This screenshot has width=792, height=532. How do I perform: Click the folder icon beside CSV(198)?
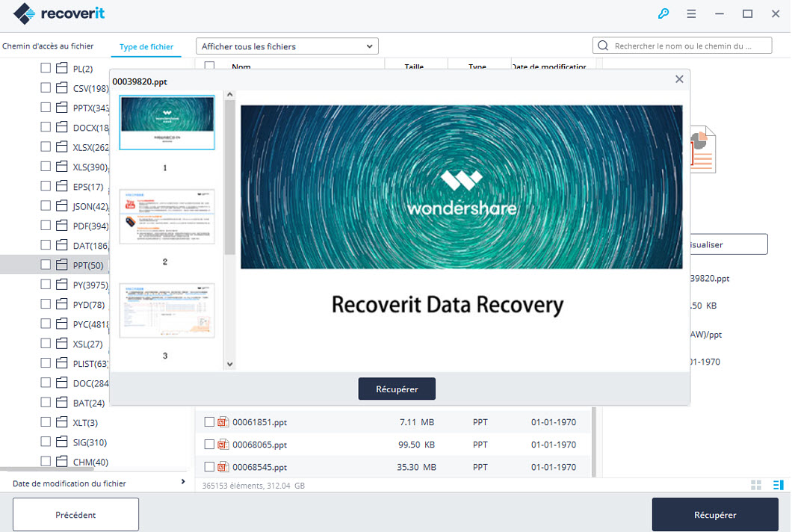[61, 88]
